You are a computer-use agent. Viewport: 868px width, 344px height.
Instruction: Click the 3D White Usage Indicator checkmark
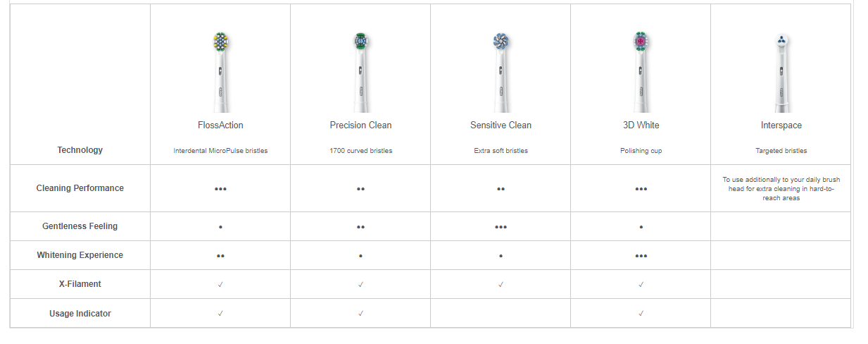coord(641,313)
